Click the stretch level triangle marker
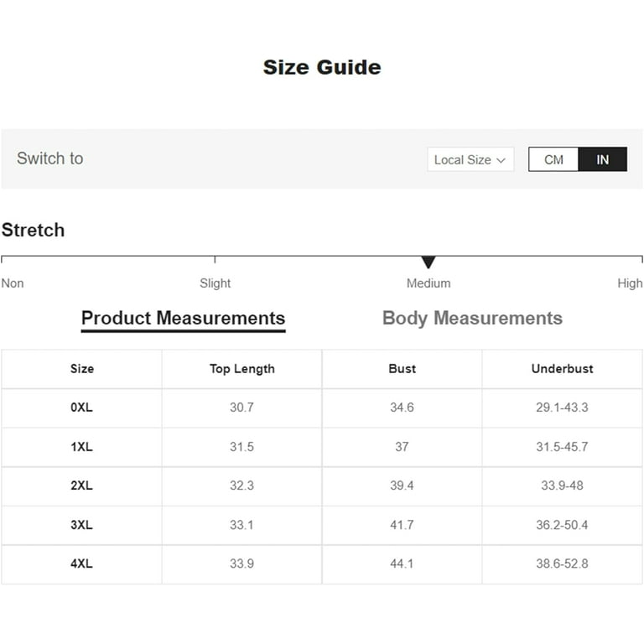Image resolution: width=644 pixels, height=644 pixels. click(x=428, y=262)
